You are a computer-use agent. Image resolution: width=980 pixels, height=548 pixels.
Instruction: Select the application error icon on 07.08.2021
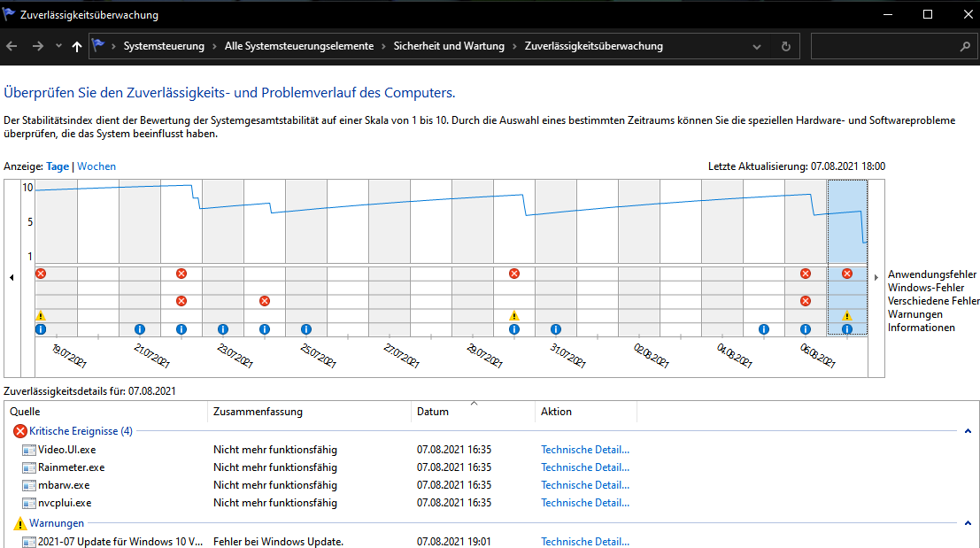coord(847,274)
